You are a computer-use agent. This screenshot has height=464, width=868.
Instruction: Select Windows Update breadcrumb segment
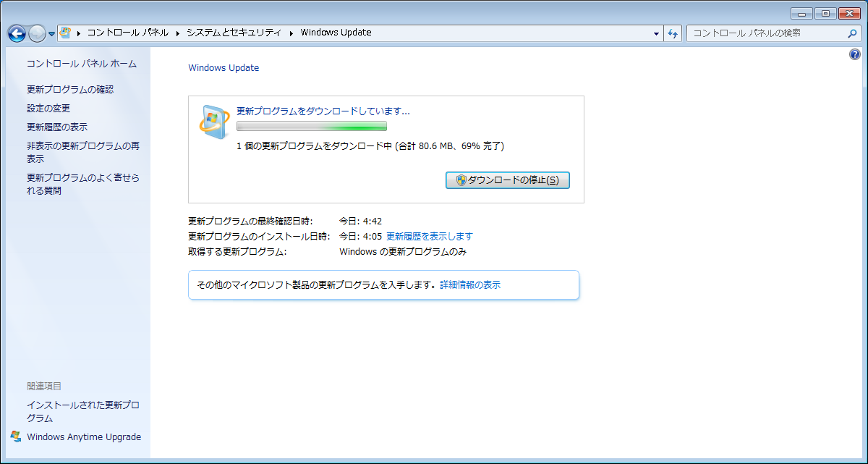[336, 33]
